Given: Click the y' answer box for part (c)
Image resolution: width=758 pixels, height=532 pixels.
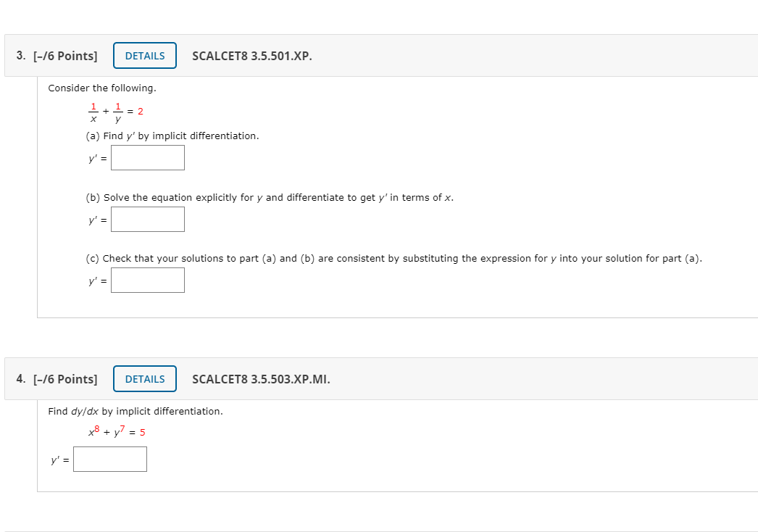Looking at the screenshot, I should tap(147, 280).
